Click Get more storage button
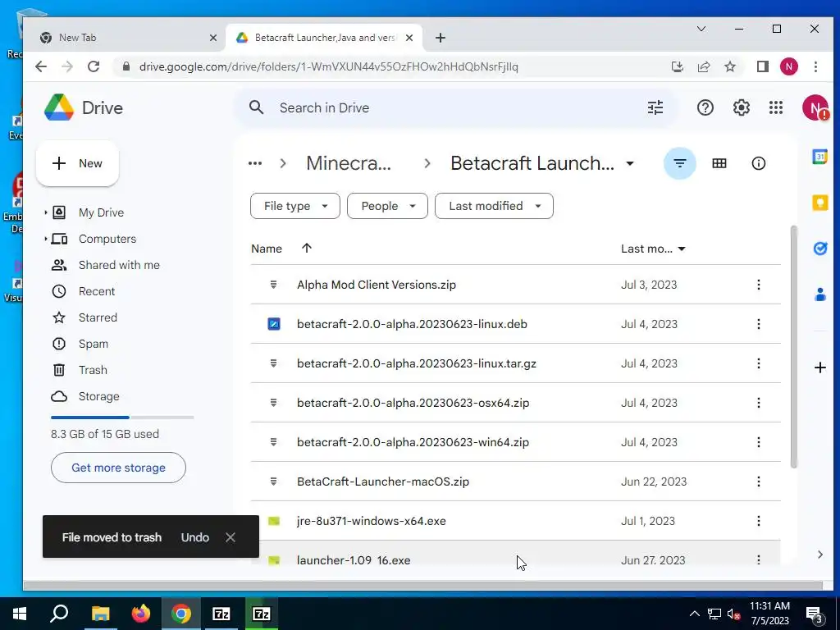The image size is (840, 630). tap(118, 468)
